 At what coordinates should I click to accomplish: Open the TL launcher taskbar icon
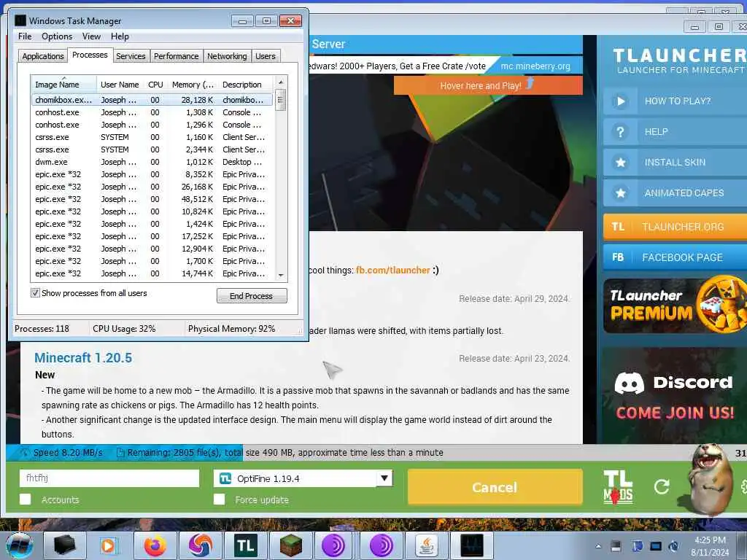pos(246,545)
